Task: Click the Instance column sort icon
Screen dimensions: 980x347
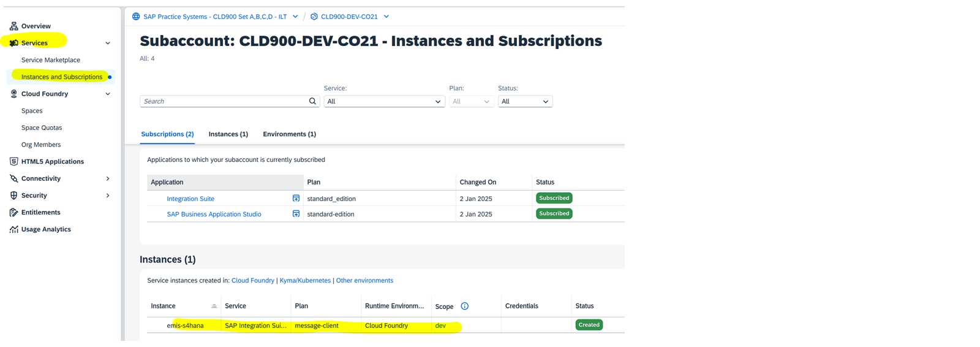Action: click(x=214, y=306)
